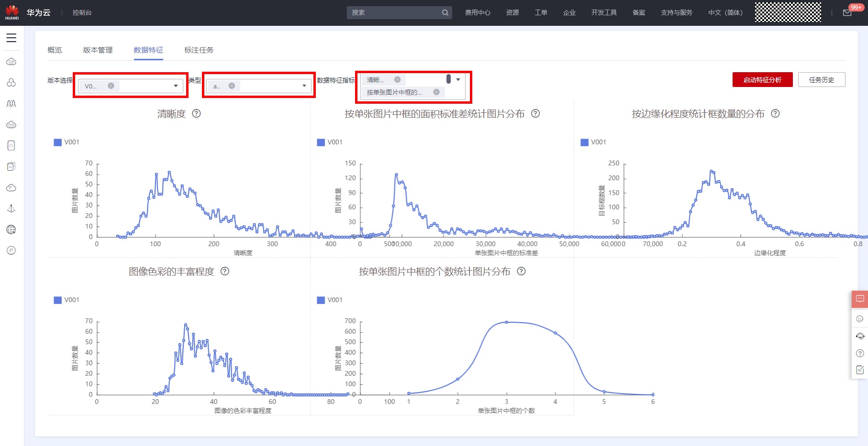Expand the 类型 dropdown arrow
Viewport: 868px width, 446px height.
[304, 86]
